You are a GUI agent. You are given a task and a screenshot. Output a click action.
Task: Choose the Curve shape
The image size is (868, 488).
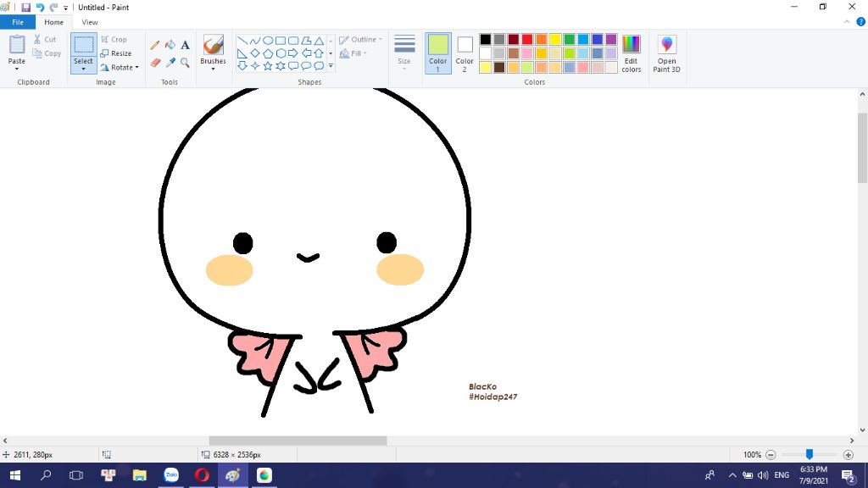(x=254, y=41)
